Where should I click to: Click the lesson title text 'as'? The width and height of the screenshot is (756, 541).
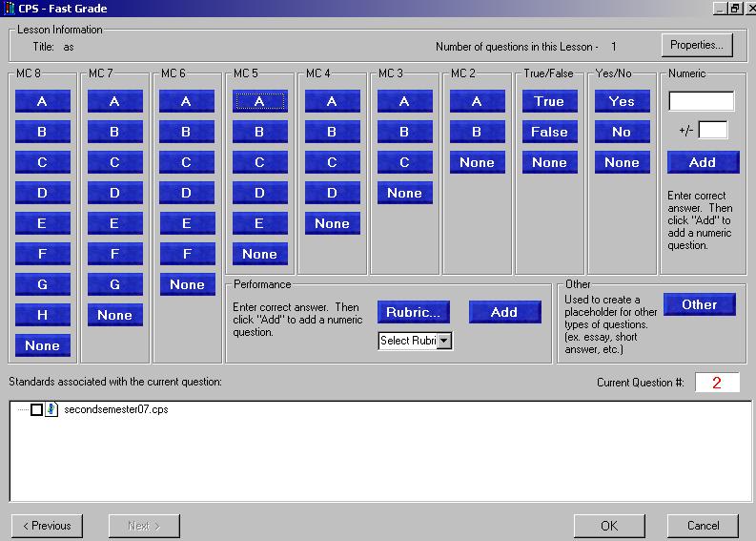coord(69,47)
